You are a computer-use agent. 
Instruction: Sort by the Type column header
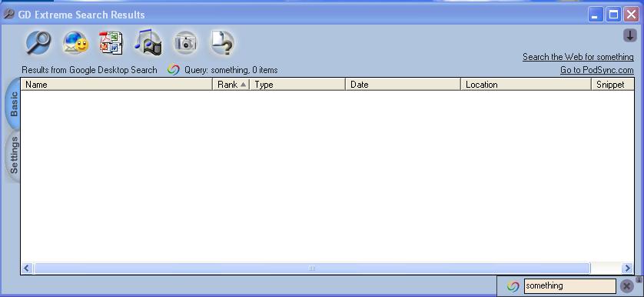click(297, 85)
